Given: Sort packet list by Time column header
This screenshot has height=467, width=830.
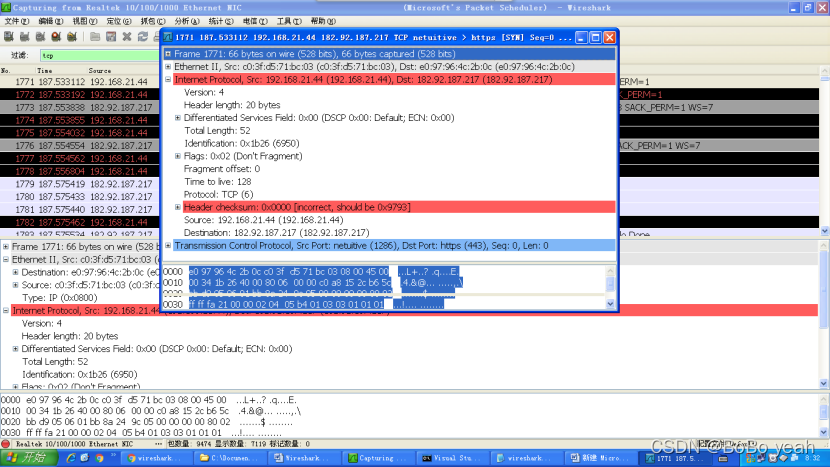Looking at the screenshot, I should click(x=44, y=70).
